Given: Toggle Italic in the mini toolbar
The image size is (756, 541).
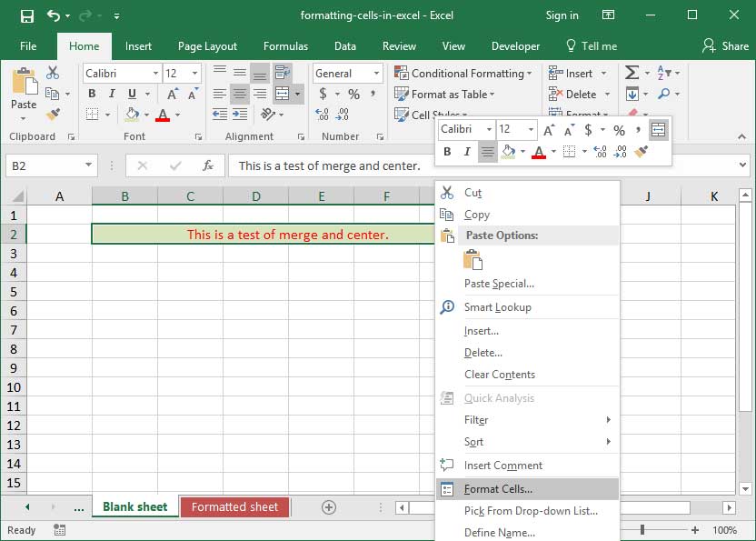Looking at the screenshot, I should point(467,152).
